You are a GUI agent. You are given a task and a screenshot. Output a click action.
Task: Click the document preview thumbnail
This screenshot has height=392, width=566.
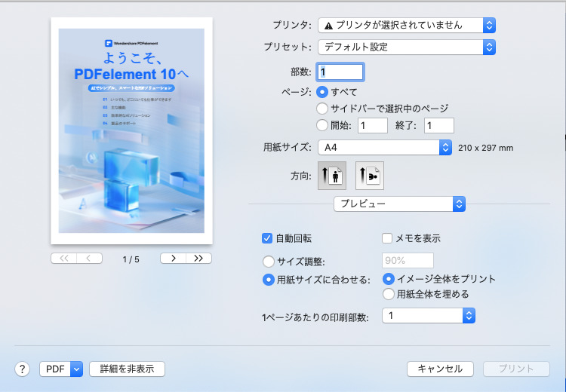pyautogui.click(x=132, y=131)
